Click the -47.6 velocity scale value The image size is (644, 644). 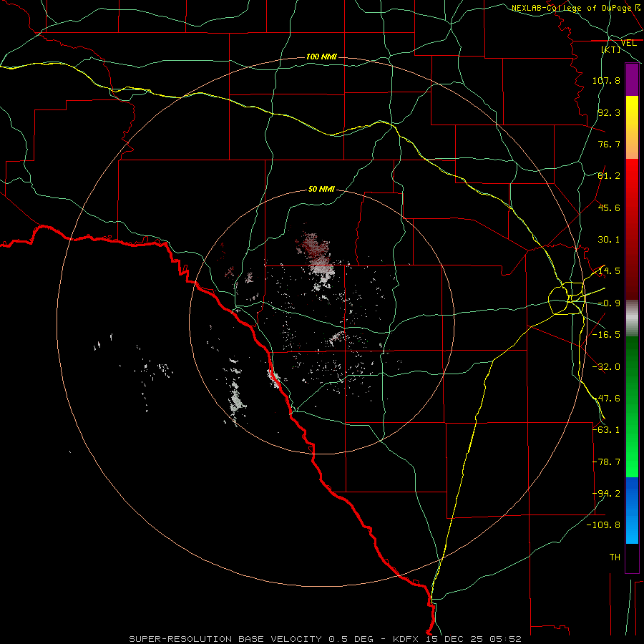[606, 399]
